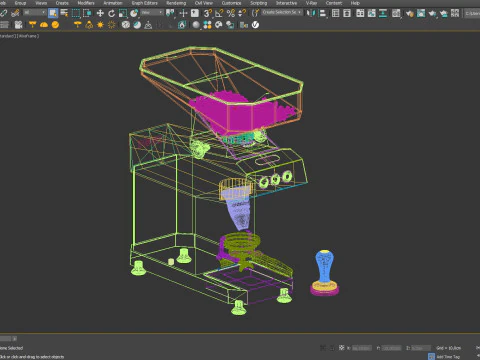
Task: Open the selection filter dropdown
Action: click(34, 13)
